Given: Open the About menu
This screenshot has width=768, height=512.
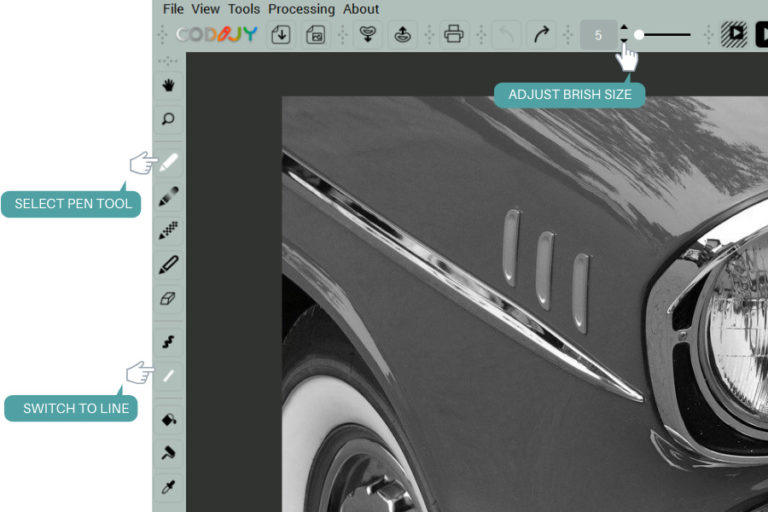Looking at the screenshot, I should pos(360,9).
